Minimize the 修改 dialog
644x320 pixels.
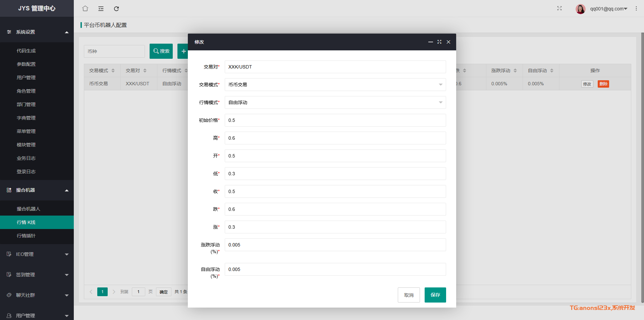click(430, 42)
